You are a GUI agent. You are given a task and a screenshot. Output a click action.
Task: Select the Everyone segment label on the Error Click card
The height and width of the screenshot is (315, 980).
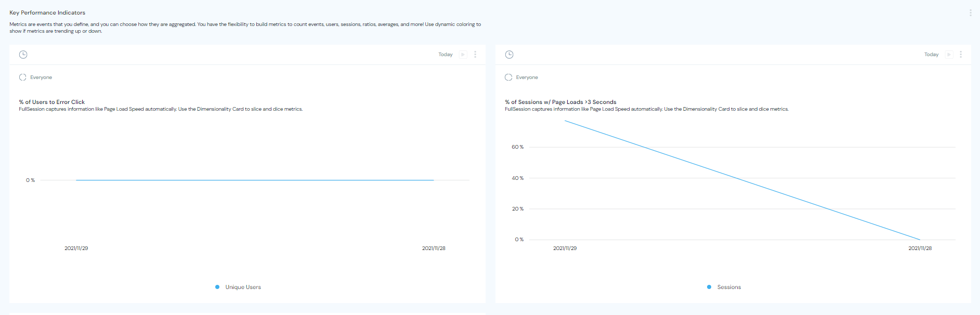pos(41,77)
